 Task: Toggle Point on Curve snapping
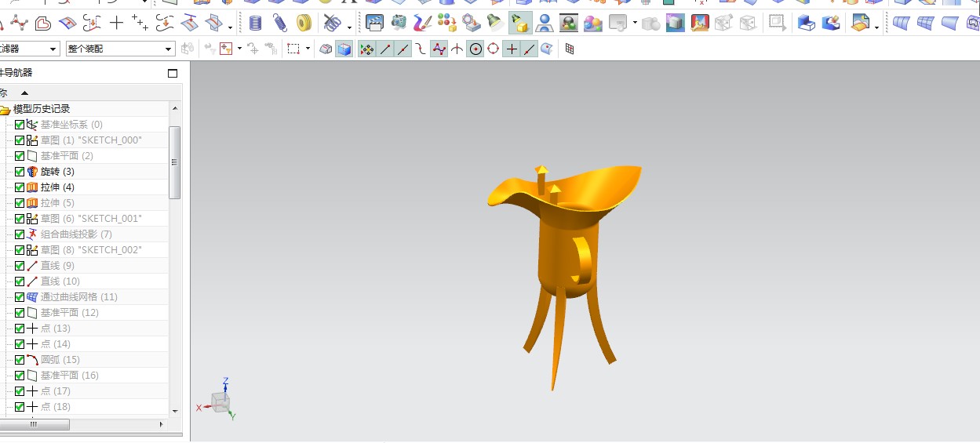click(530, 49)
